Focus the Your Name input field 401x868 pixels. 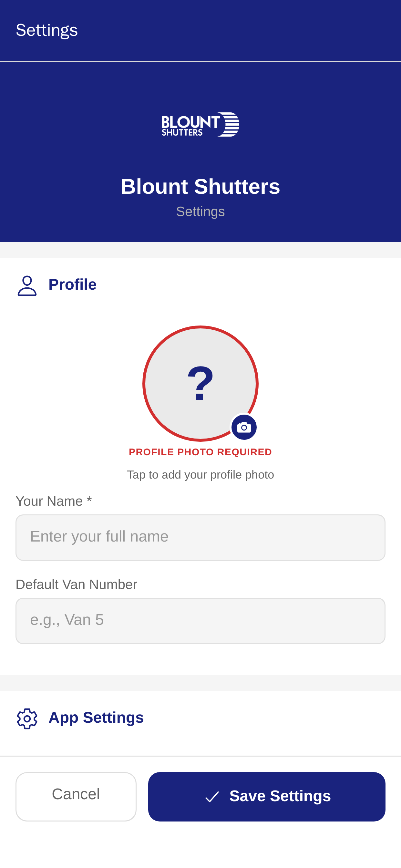[200, 537]
